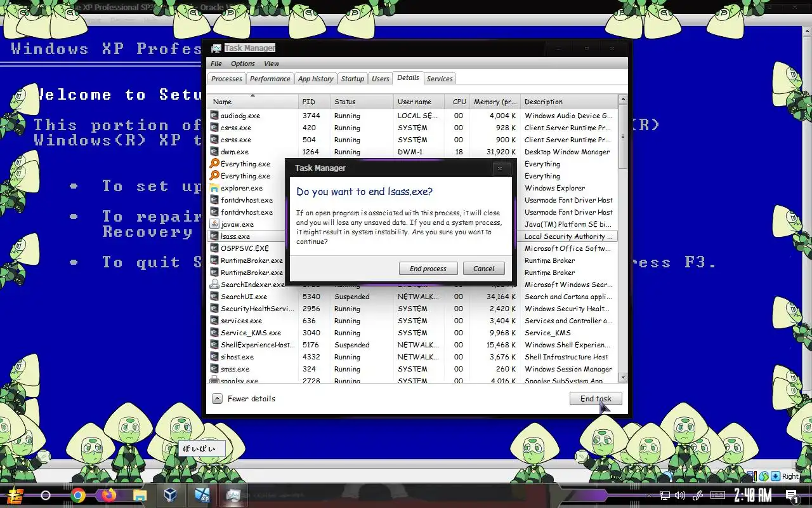Click the SearchUI.exe process icon
Screen dimensions: 812x508
point(214,297)
